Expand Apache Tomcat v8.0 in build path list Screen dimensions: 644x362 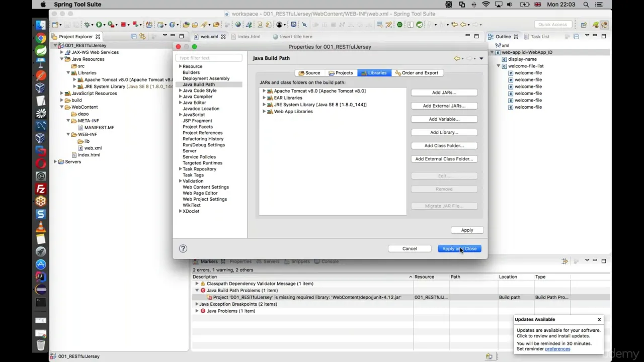tap(264, 91)
